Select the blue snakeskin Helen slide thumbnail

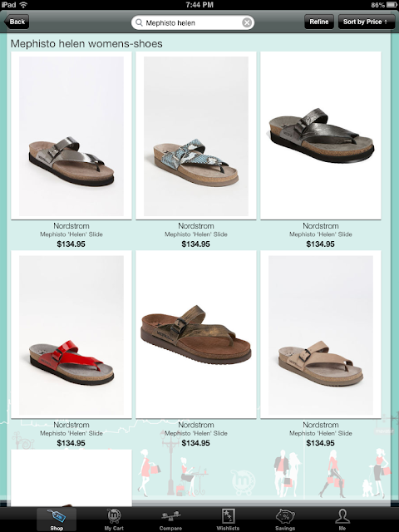point(196,135)
